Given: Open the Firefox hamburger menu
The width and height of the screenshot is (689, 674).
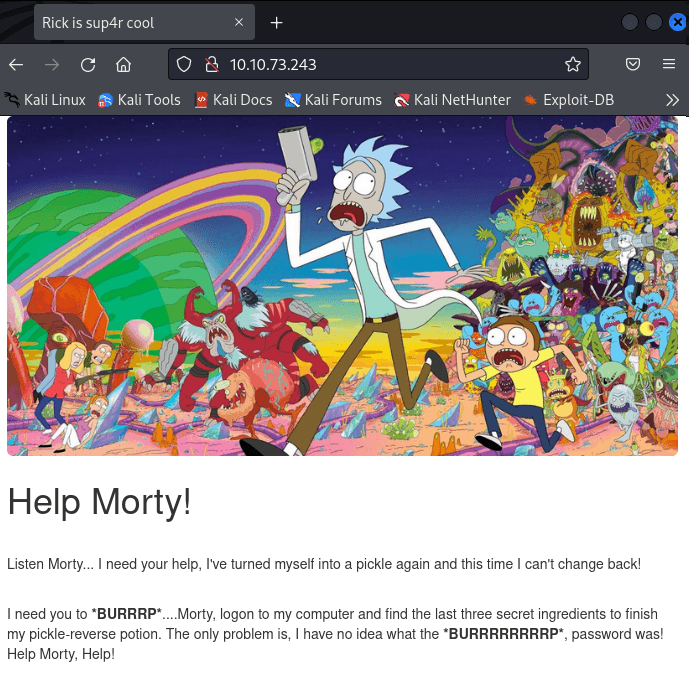Looking at the screenshot, I should 669,64.
